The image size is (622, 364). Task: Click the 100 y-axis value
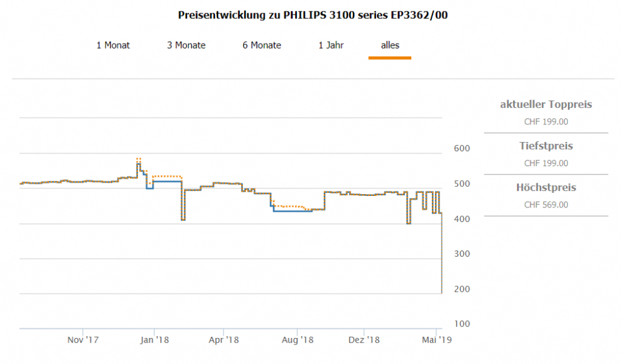click(x=462, y=324)
